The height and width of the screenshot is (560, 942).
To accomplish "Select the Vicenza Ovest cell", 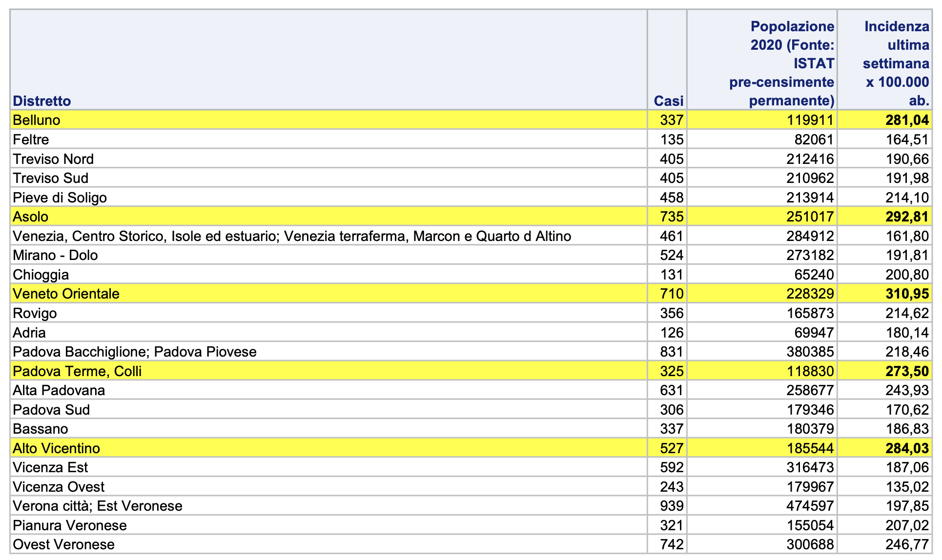I will [x=329, y=487].
